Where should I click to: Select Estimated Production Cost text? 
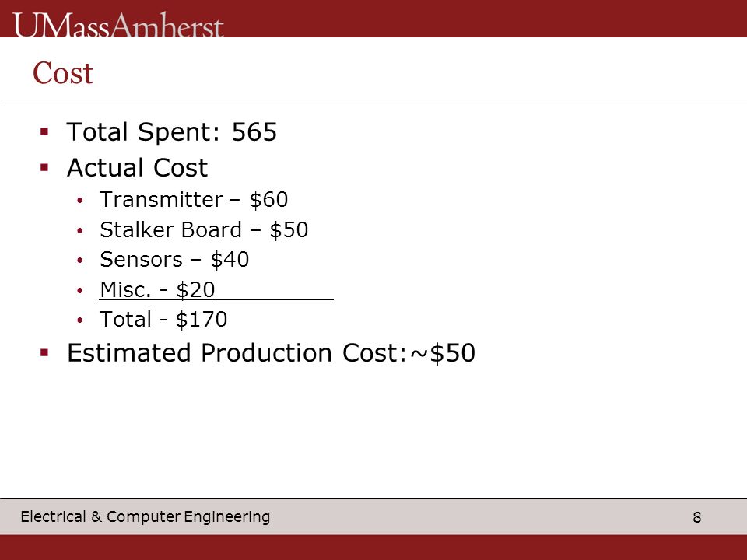point(237,353)
